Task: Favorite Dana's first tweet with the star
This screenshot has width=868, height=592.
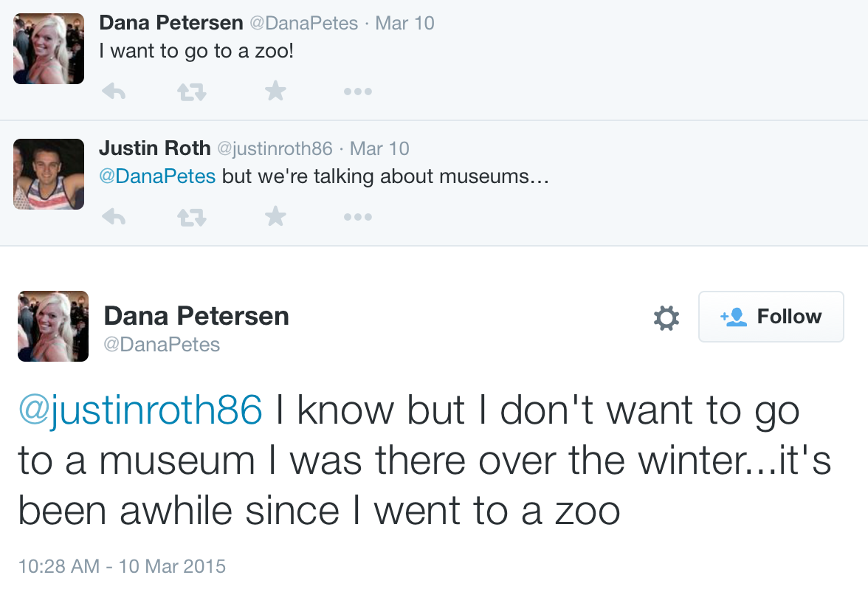Action: [x=275, y=92]
